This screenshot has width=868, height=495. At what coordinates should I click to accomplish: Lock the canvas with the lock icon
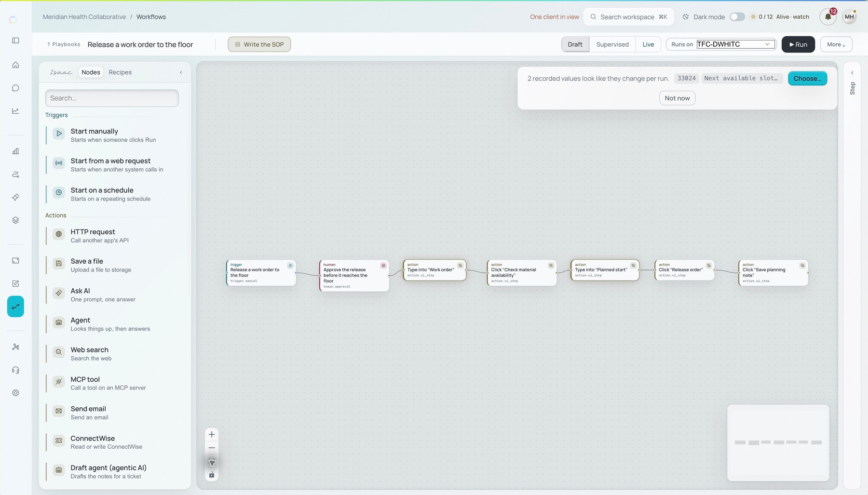(x=212, y=475)
